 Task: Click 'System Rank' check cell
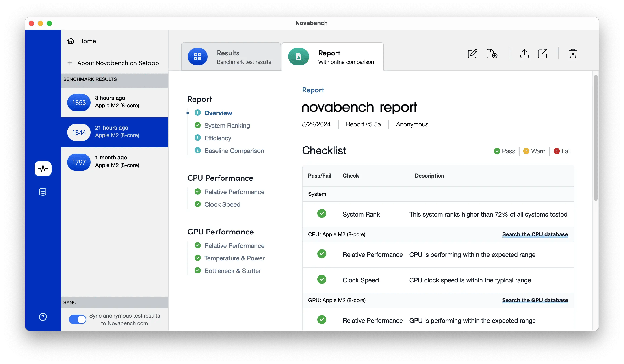(361, 214)
